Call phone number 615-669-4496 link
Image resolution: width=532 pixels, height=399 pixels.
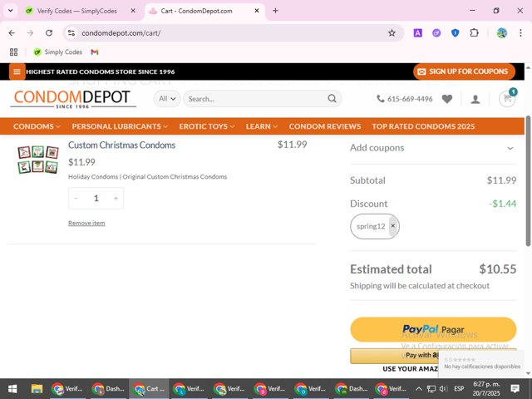click(x=405, y=99)
